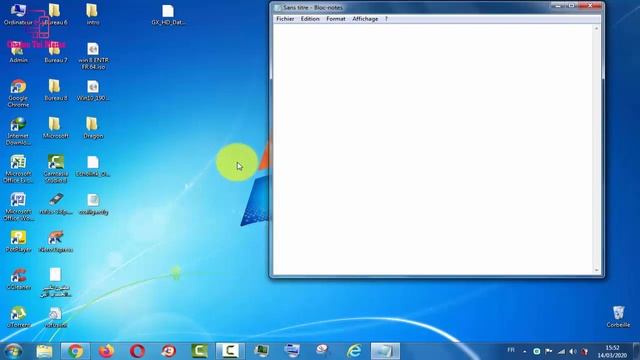Open the network signal tray icon
Screen dimensions: 640x360
click(x=561, y=351)
